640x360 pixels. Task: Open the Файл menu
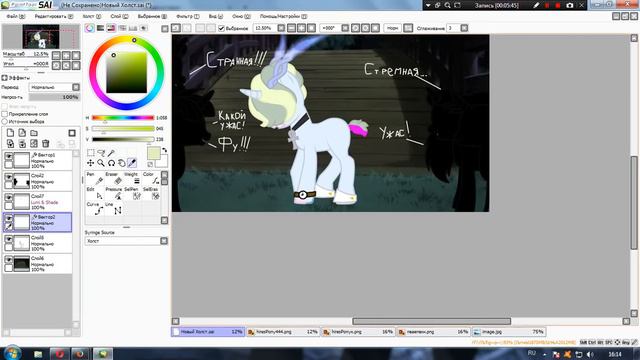(x=16, y=16)
